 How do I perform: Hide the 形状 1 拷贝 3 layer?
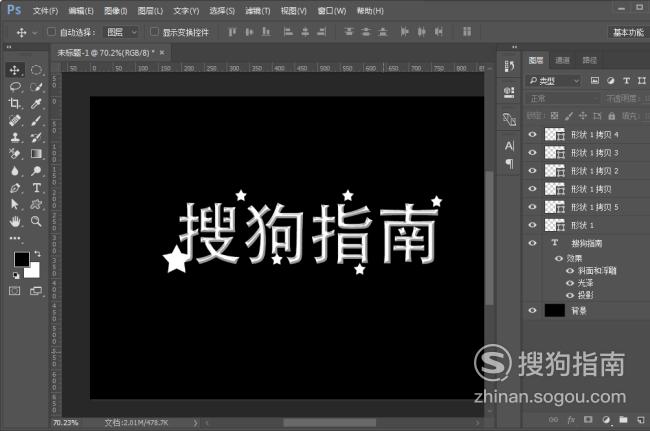pos(532,153)
